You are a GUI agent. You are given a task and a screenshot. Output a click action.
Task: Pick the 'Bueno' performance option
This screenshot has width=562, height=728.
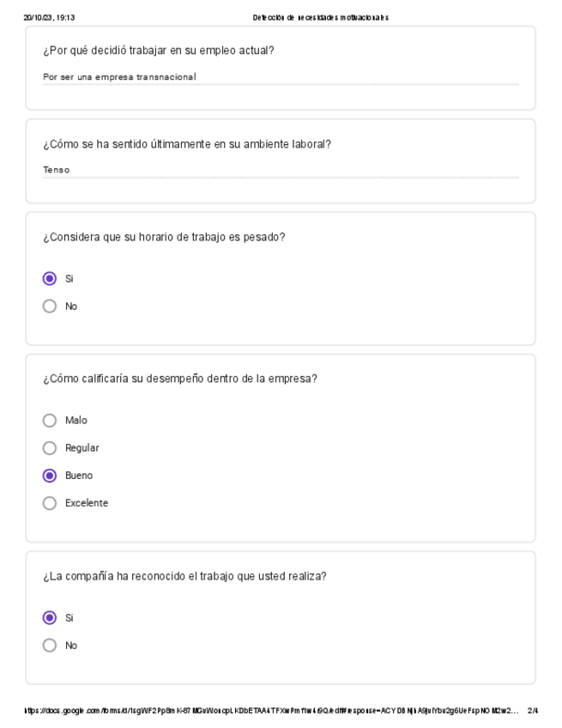pyautogui.click(x=50, y=476)
